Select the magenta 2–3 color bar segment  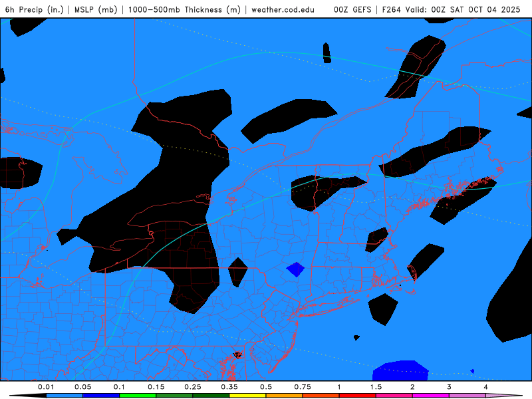[x=431, y=396]
